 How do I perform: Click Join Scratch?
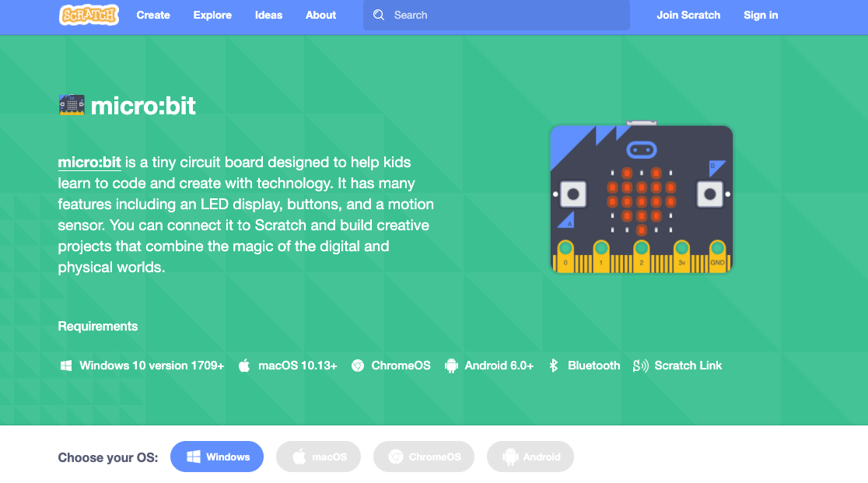pyautogui.click(x=688, y=16)
